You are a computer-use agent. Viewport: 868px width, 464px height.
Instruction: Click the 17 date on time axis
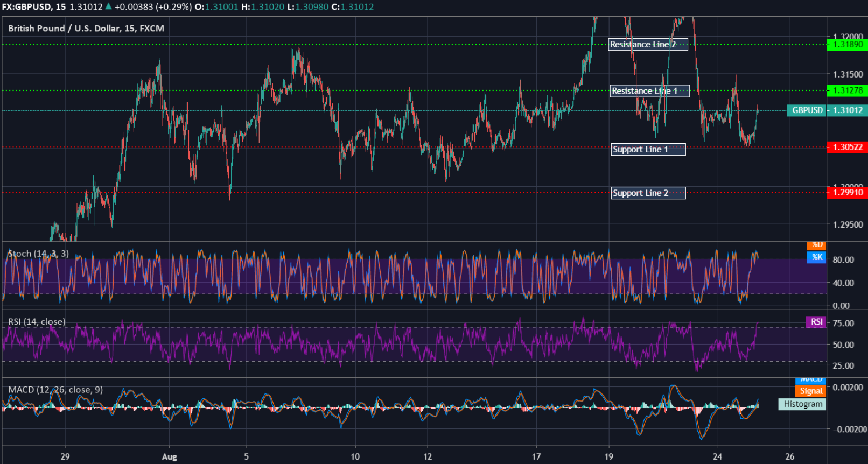[536, 456]
